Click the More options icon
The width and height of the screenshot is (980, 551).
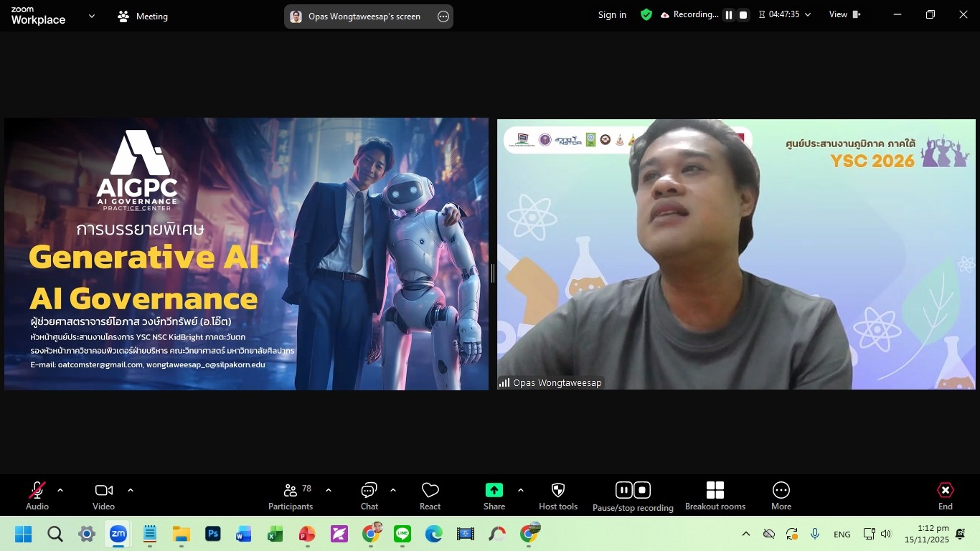(781, 491)
